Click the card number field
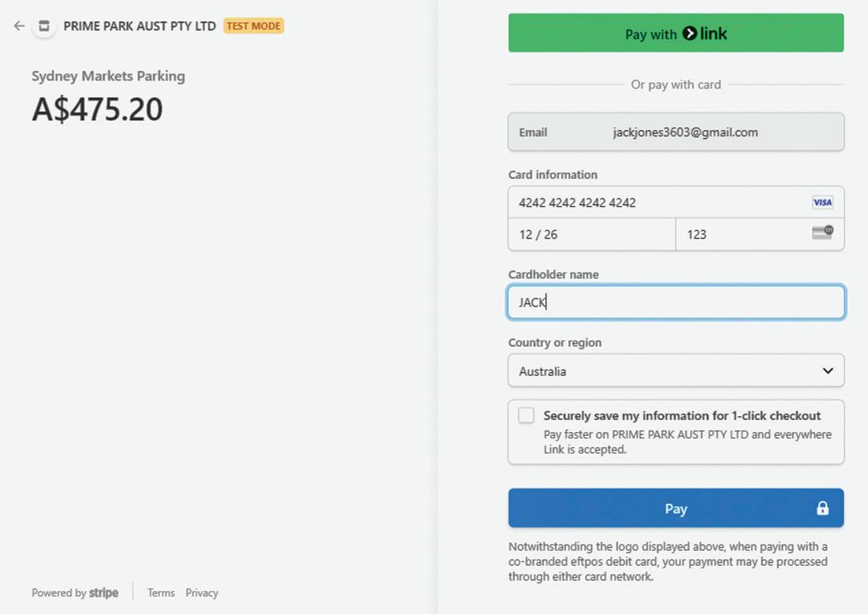Image resolution: width=868 pixels, height=614 pixels. 658,203
